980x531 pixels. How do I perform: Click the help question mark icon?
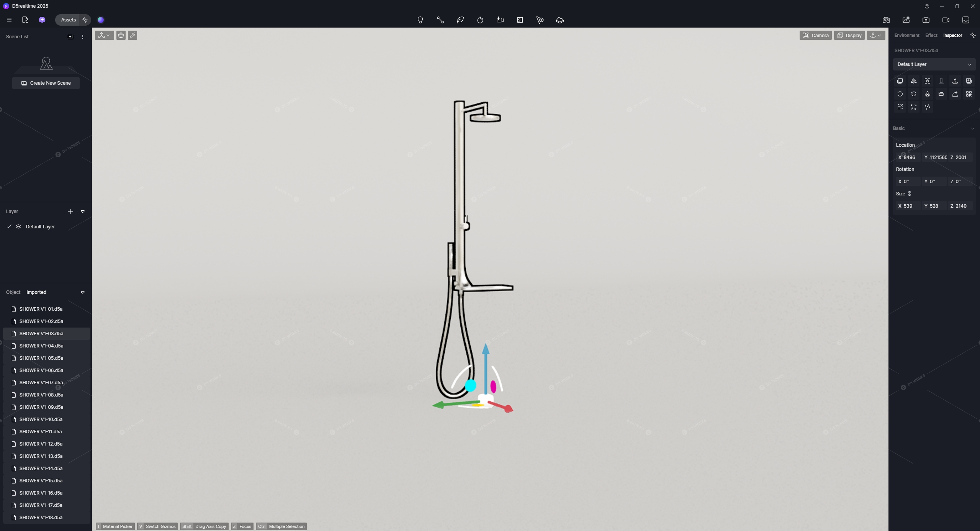[927, 6]
